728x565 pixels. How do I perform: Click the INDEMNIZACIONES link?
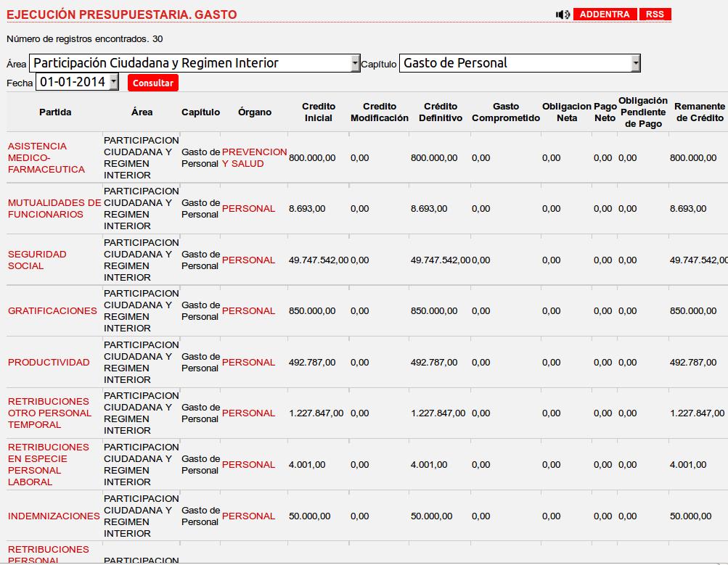point(54,516)
